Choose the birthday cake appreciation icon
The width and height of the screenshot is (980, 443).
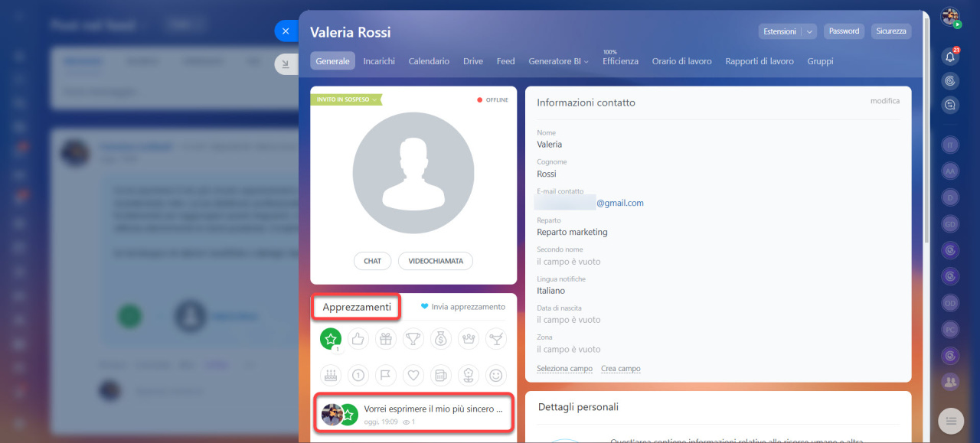[x=331, y=375]
